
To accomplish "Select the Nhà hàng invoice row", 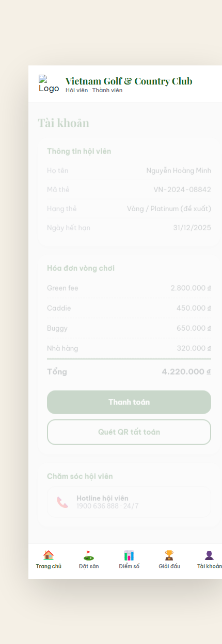I will click(129, 348).
